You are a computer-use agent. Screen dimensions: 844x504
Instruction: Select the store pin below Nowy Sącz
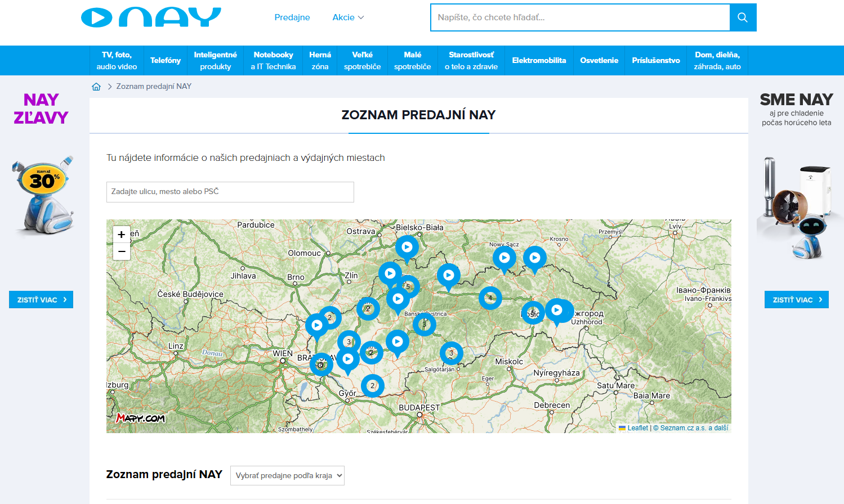tap(504, 259)
